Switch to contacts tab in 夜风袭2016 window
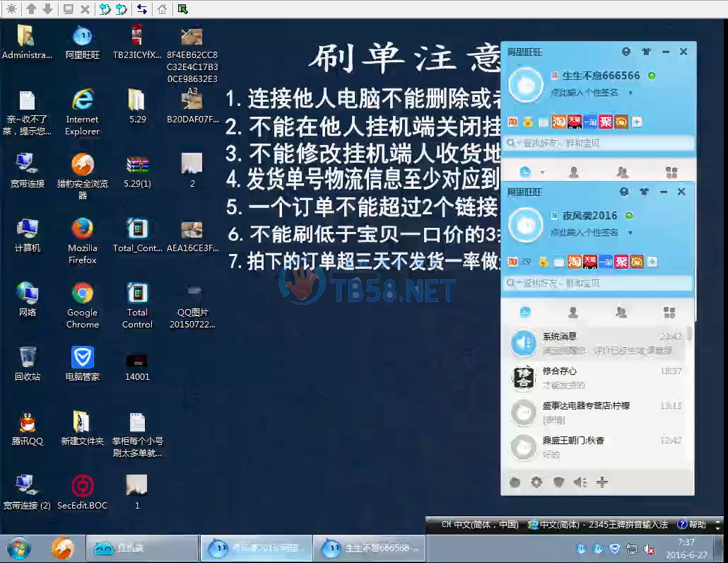728x563 pixels. coord(573,312)
